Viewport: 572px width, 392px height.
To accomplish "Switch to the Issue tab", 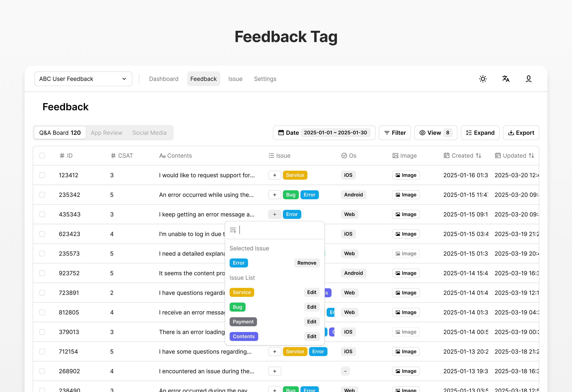I will (x=235, y=79).
